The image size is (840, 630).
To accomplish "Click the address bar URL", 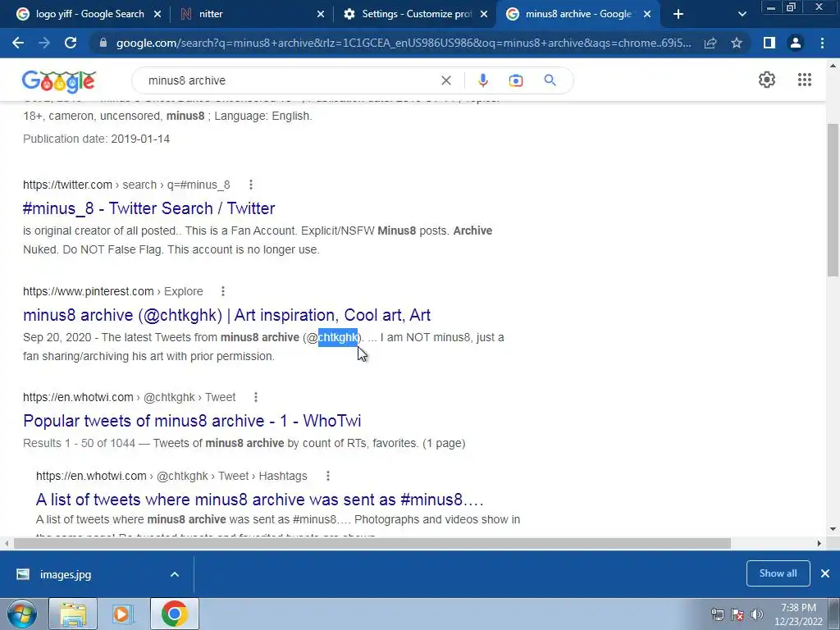I will click(404, 43).
